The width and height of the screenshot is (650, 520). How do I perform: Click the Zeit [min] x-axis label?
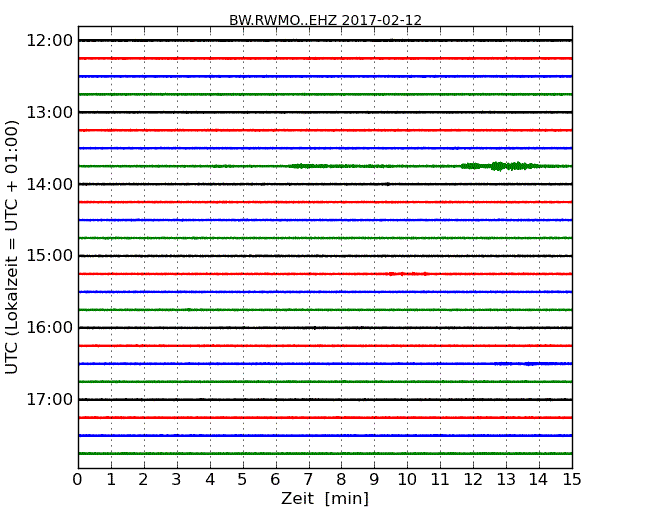[x=325, y=498]
